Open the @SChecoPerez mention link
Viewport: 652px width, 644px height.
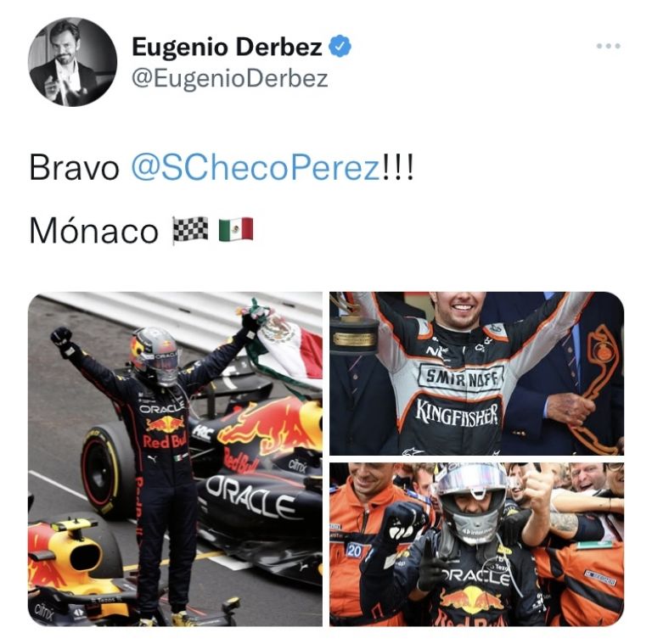[256, 168]
